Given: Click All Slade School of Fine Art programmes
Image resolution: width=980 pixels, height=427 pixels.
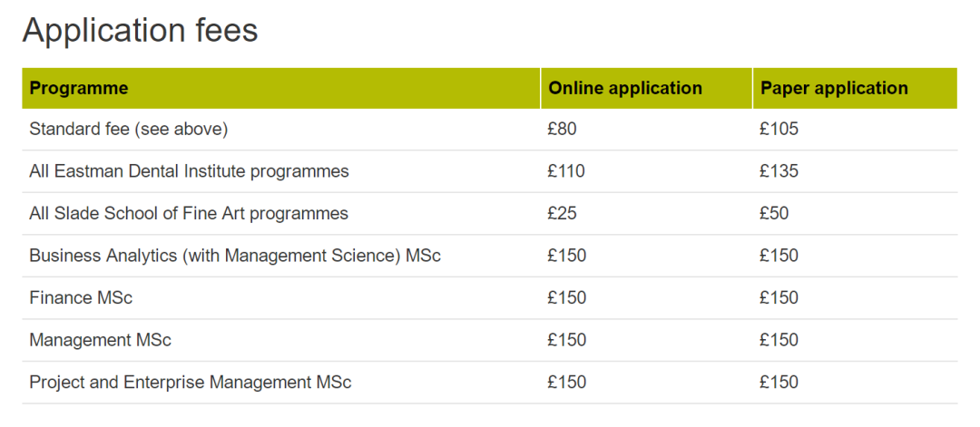Looking at the screenshot, I should coord(189,214).
